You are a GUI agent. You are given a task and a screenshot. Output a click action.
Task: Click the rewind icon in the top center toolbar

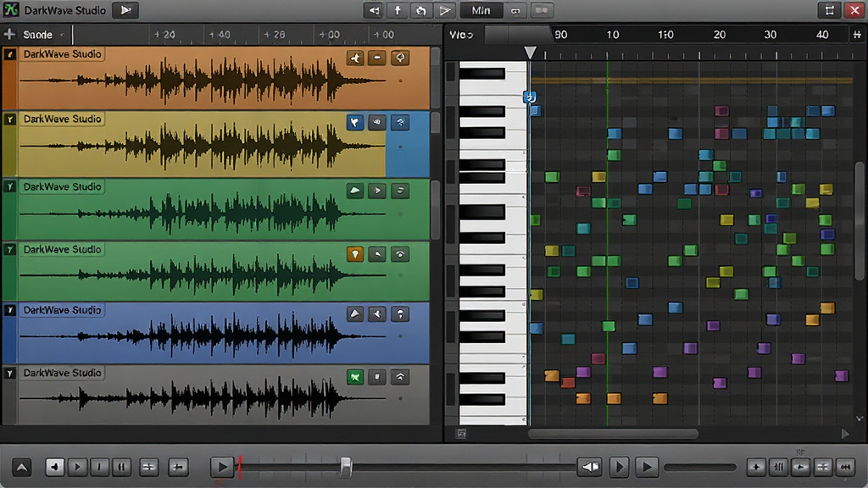[x=374, y=10]
